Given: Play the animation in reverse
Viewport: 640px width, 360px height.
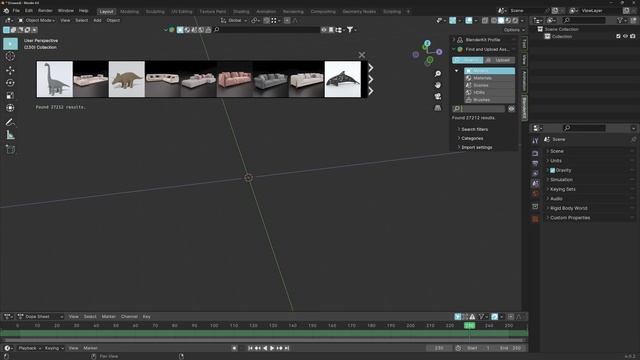Looking at the screenshot, I should pyautogui.click(x=265, y=348).
